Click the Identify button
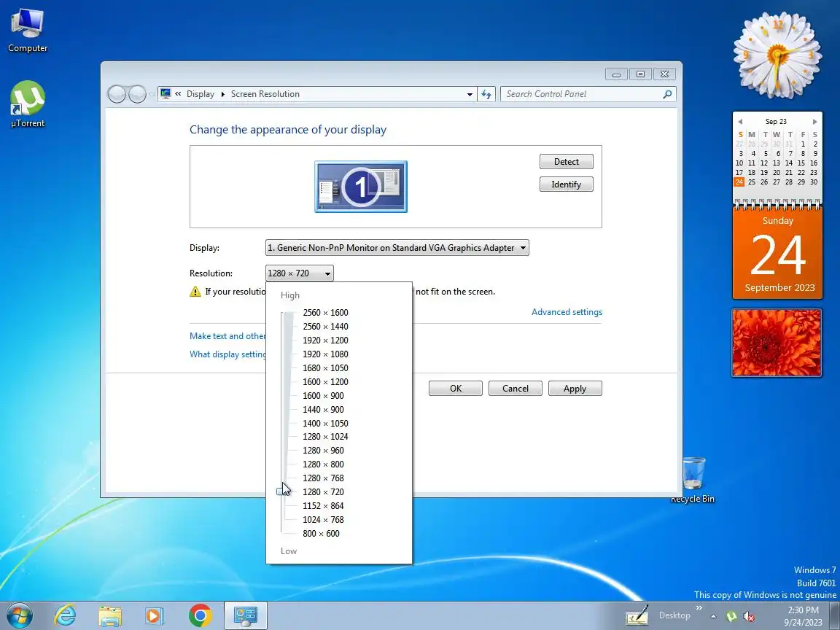The image size is (840, 630). coord(567,184)
